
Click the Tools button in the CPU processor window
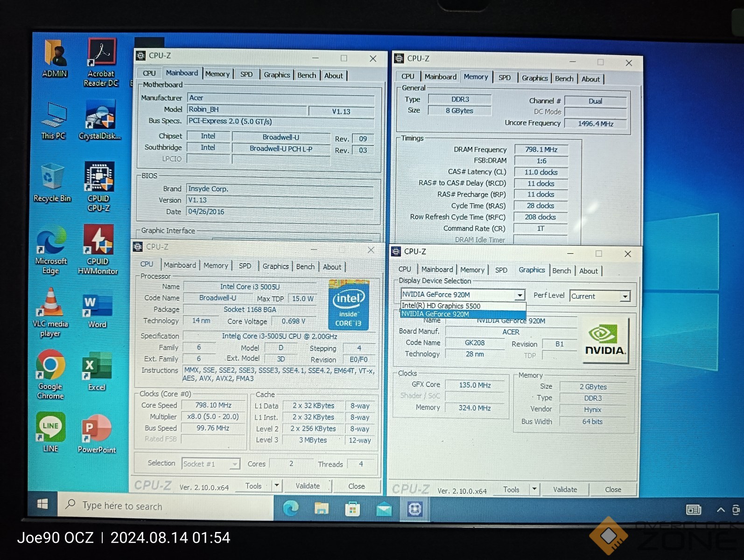(253, 486)
